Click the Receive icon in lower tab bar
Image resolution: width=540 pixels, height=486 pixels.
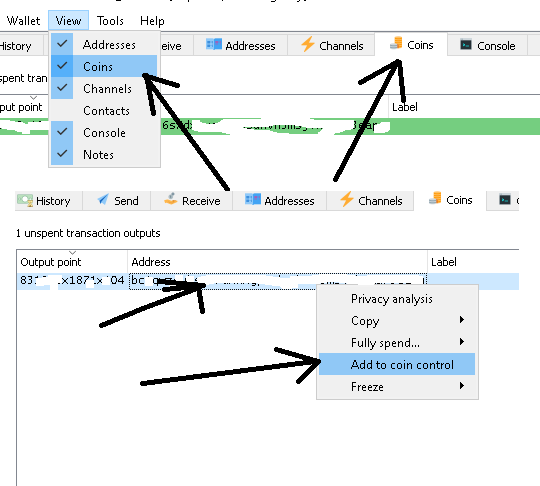(170, 199)
